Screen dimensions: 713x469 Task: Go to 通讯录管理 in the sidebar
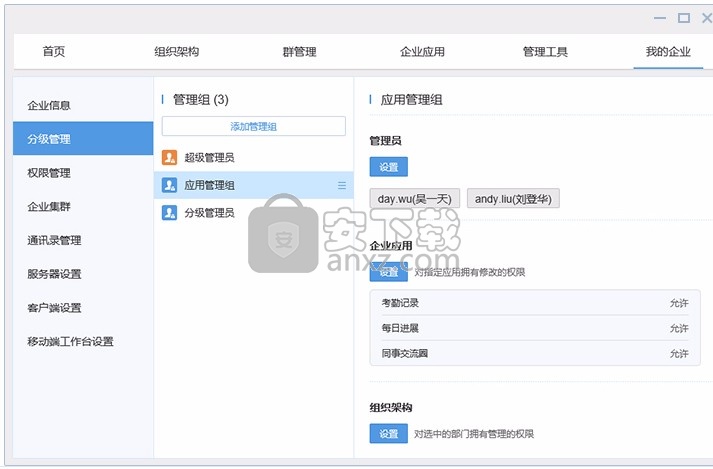[83, 240]
